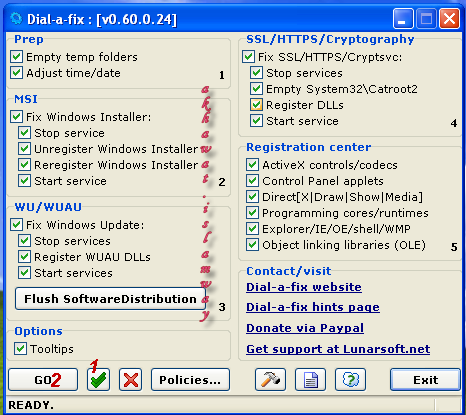Uncheck Object linking libraries (OLE)
The image size is (466, 415).
tap(252, 245)
